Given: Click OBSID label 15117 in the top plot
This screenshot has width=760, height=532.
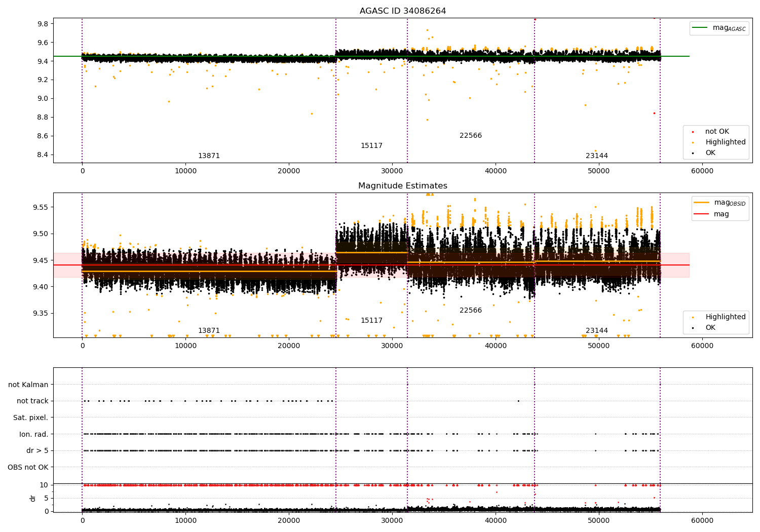Looking at the screenshot, I should 371,146.
